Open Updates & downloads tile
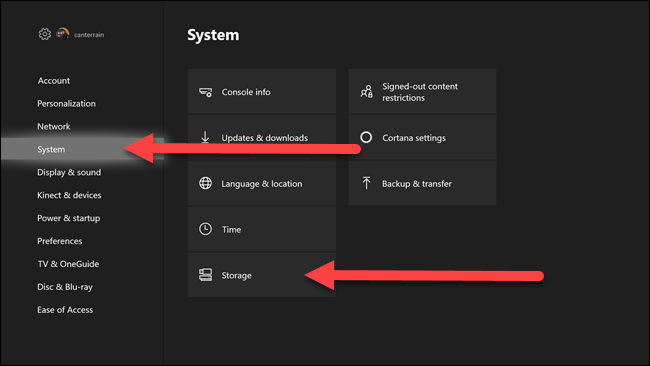Screen dimensions: 650x366 pyautogui.click(x=262, y=138)
